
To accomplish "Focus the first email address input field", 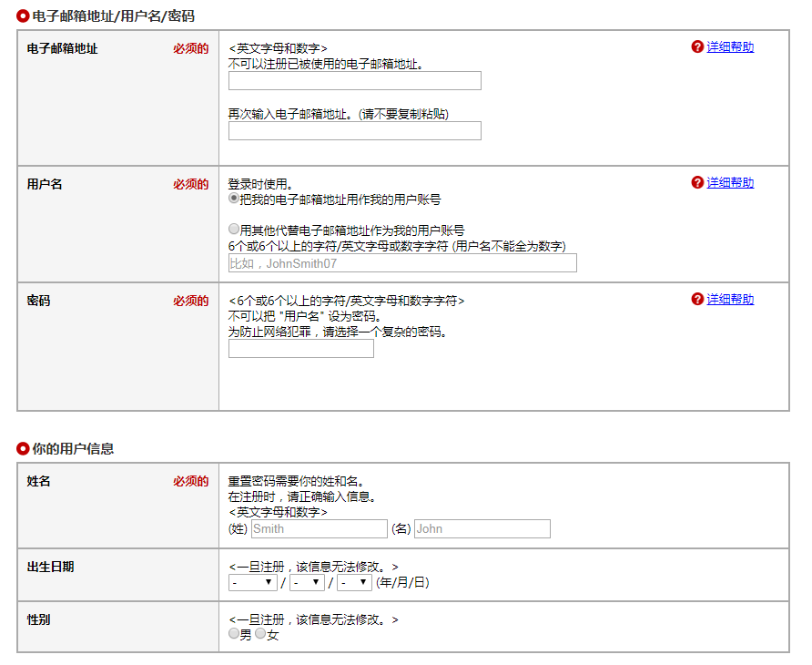I will point(355,81).
